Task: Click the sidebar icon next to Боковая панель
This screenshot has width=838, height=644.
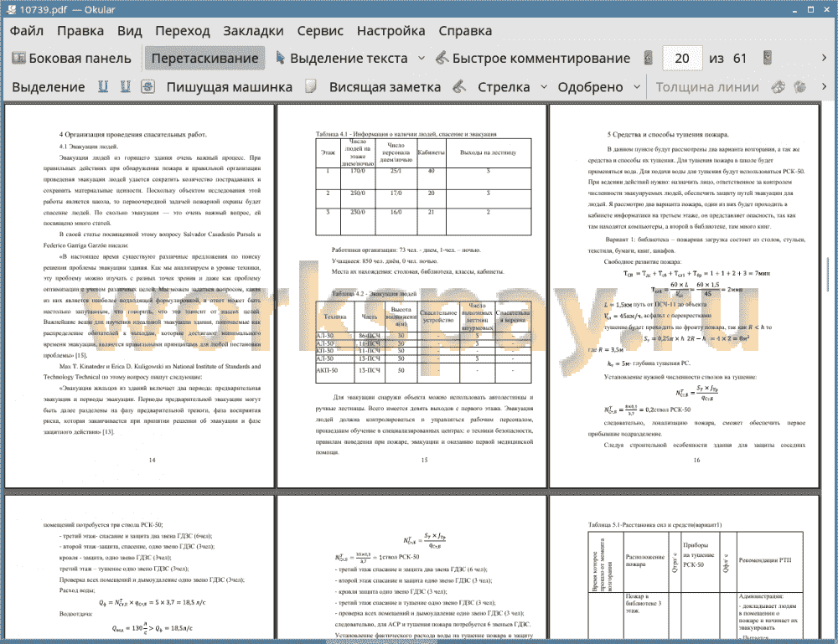Action: pyautogui.click(x=18, y=59)
